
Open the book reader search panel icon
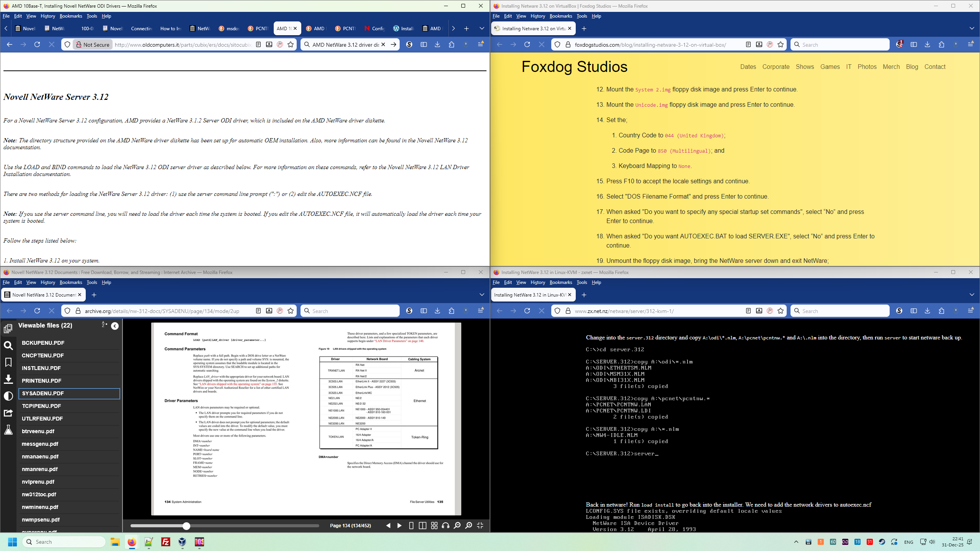pos(8,346)
